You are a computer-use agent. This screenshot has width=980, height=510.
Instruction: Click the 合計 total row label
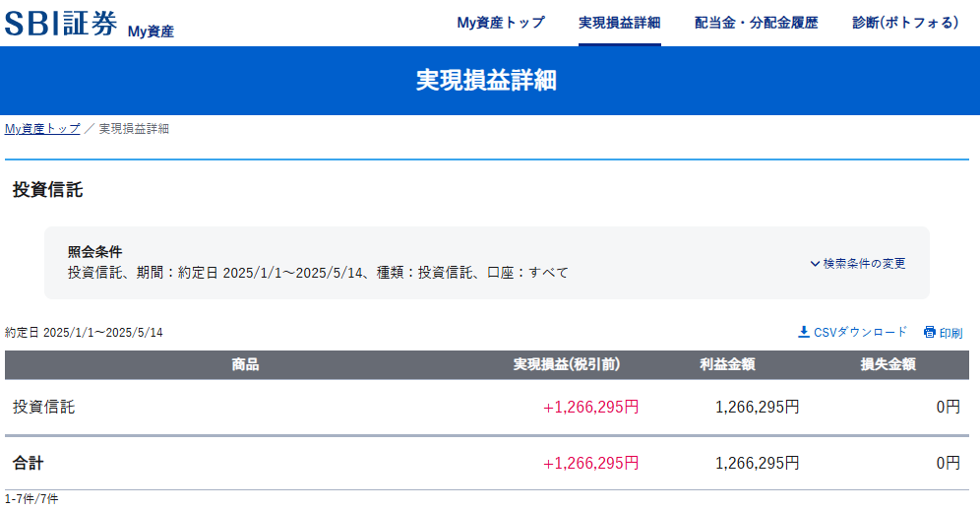[28, 462]
